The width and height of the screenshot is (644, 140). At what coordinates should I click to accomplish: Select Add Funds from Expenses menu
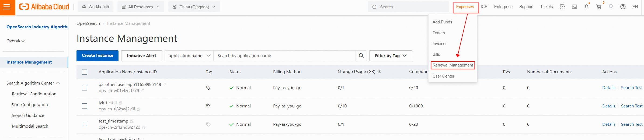442,22
